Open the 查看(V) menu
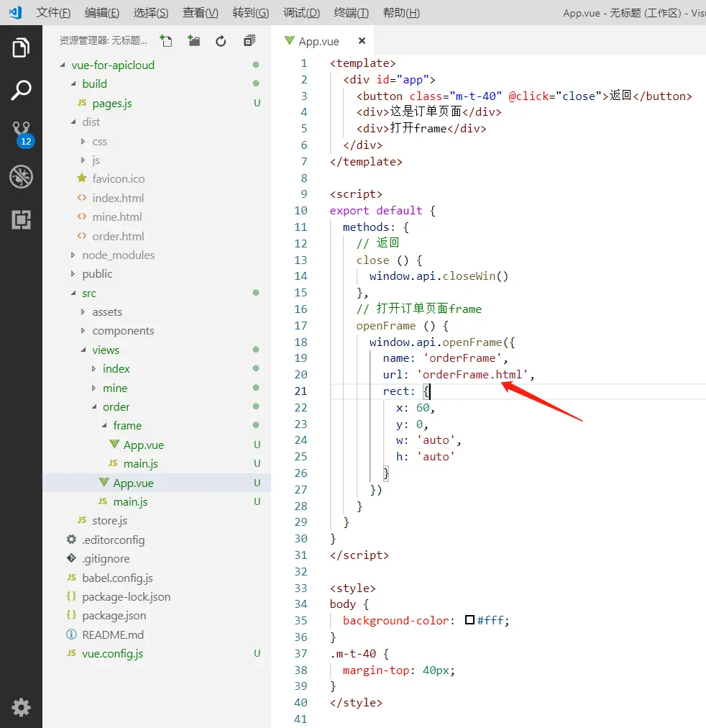Image resolution: width=706 pixels, height=728 pixels. 201,12
